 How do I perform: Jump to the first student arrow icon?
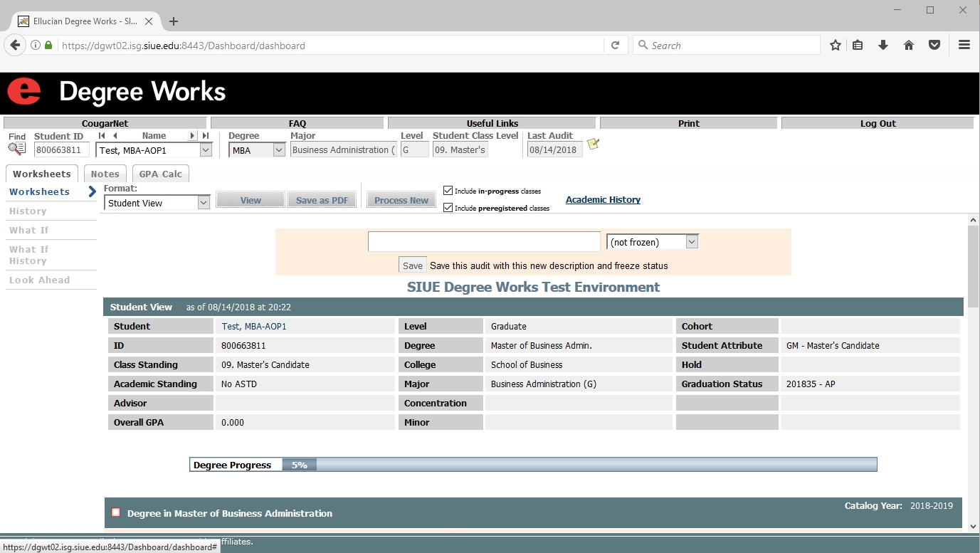(102, 136)
